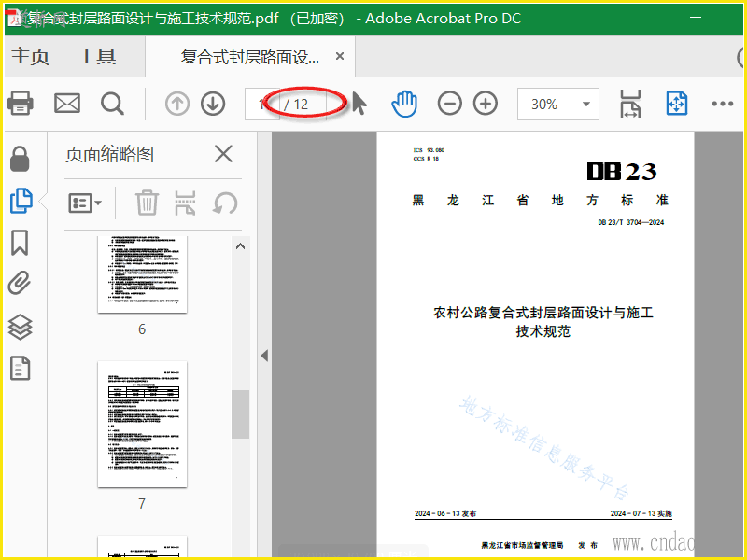Minimize the Acrobat window
Image resolution: width=747 pixels, height=560 pixels.
point(696,18)
